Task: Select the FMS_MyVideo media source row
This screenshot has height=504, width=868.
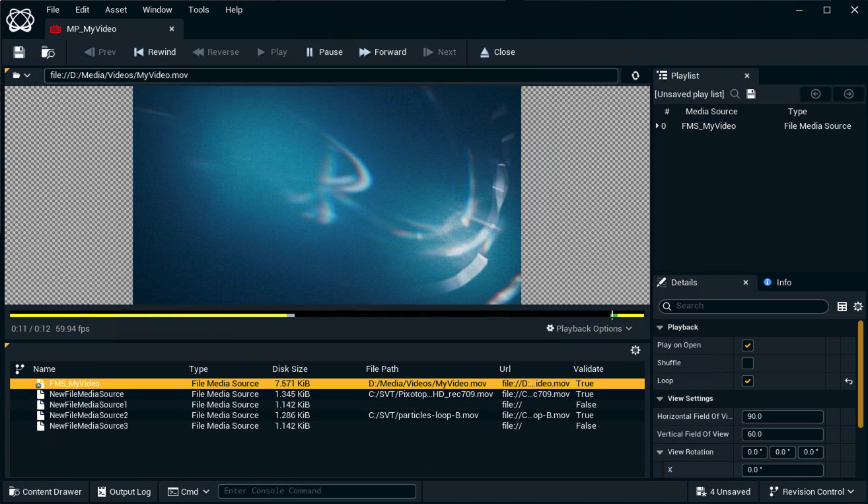Action: point(327,384)
